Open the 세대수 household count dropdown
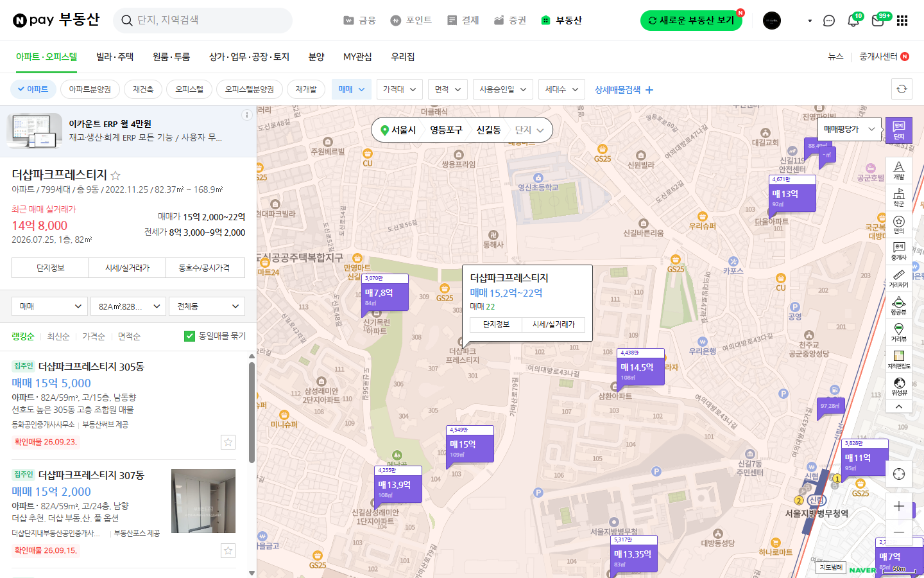 tap(561, 89)
